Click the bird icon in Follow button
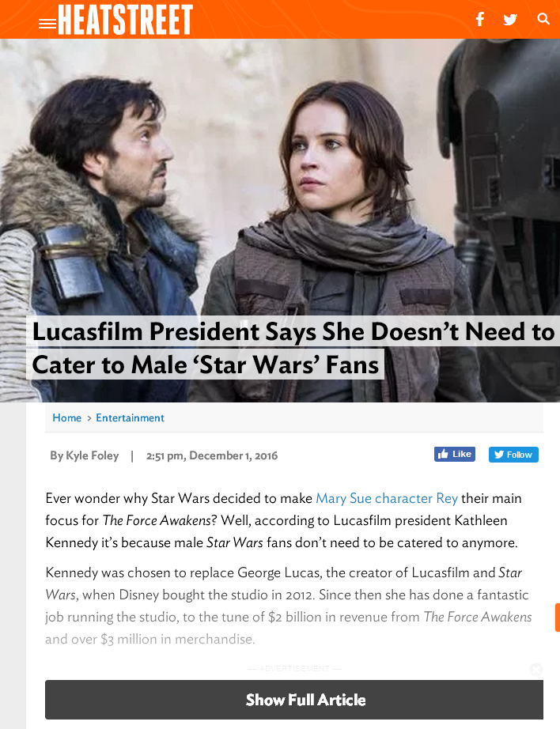 [499, 455]
